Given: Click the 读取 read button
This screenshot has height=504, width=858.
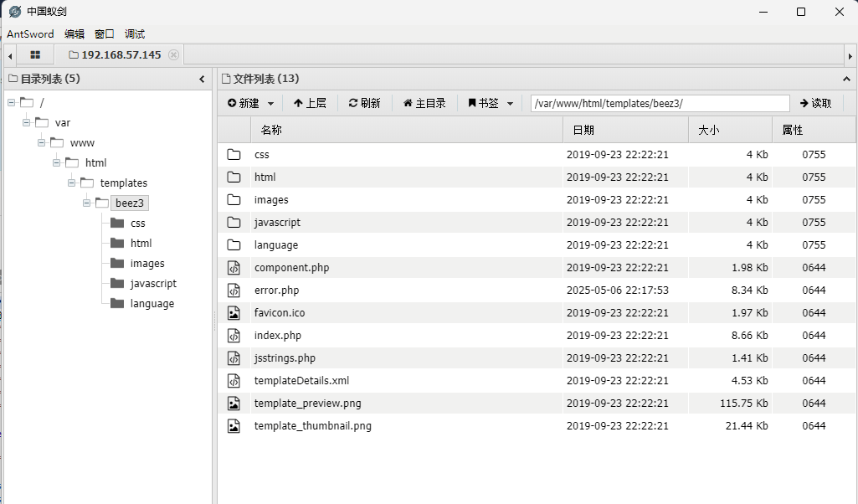Looking at the screenshot, I should click(x=815, y=103).
